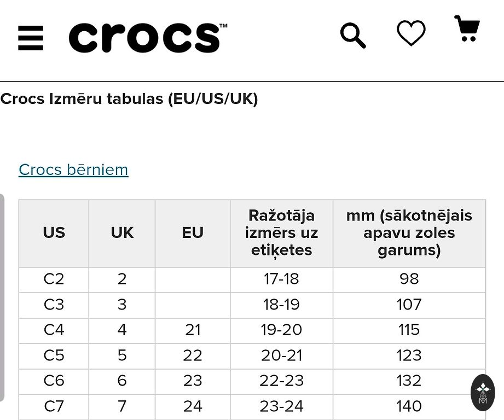This screenshot has width=504, height=420.
Task: Click the 22-23 manufacturer size cell
Action: [281, 381]
